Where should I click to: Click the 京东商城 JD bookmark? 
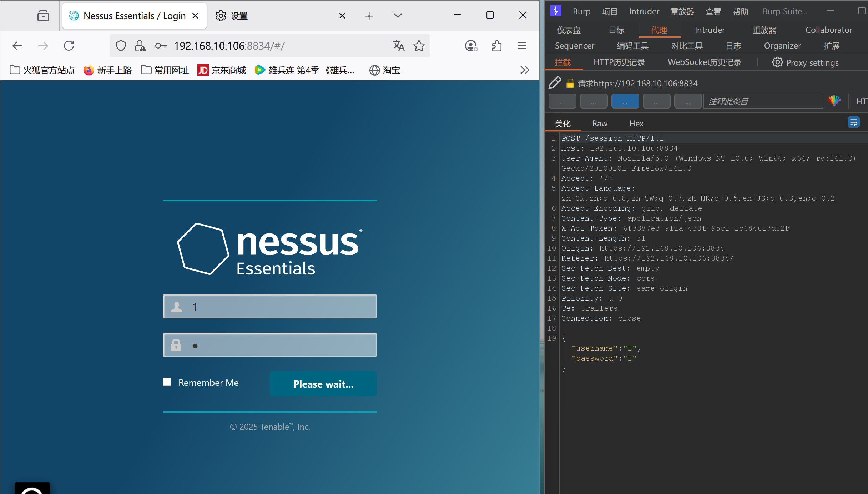(x=222, y=70)
